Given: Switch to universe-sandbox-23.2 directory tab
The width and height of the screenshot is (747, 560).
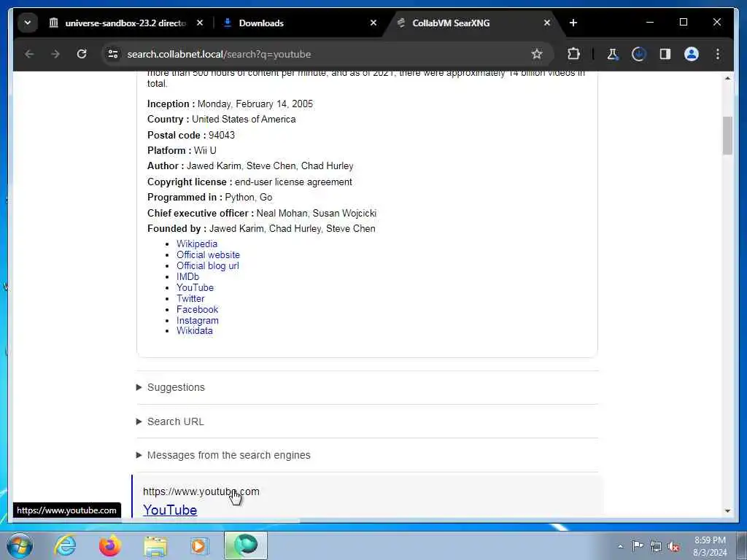Looking at the screenshot, I should (126, 23).
